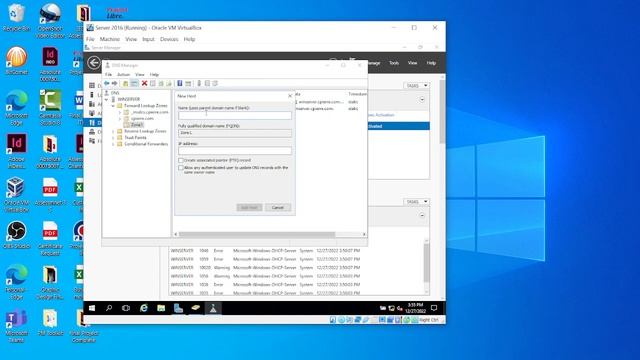This screenshot has height=360, width=640.
Task: Open the VM notification center icon
Action: 434,308
